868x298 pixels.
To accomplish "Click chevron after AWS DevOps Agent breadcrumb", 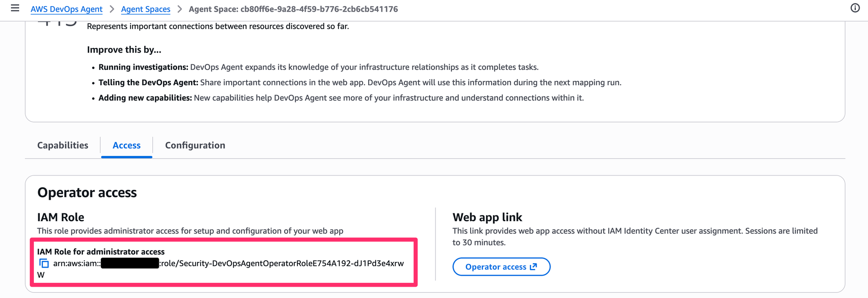I will pyautogui.click(x=112, y=9).
